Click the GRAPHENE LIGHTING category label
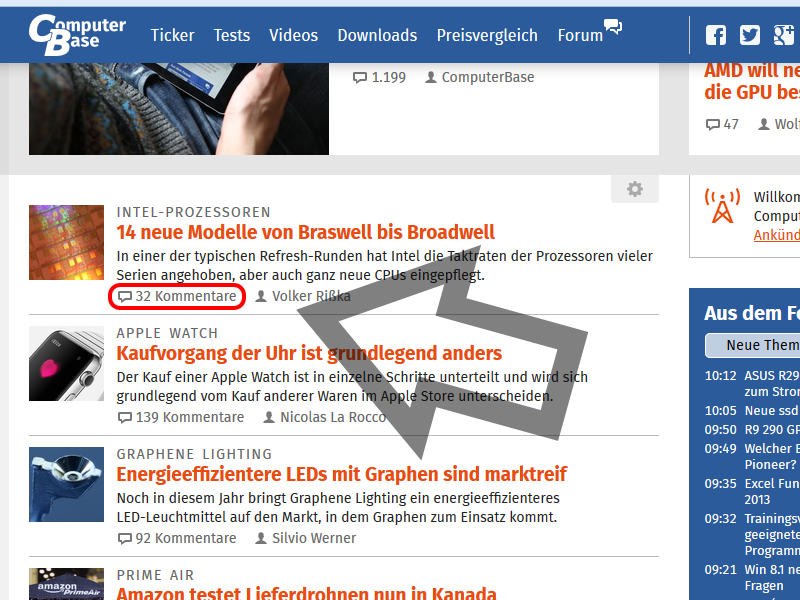This screenshot has width=800, height=600. coord(194,454)
